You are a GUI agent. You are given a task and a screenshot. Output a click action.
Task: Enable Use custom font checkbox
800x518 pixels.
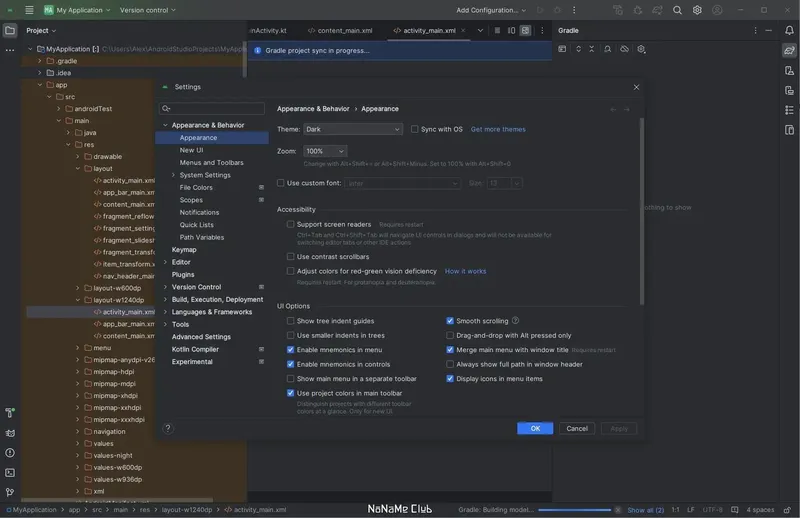click(281, 183)
